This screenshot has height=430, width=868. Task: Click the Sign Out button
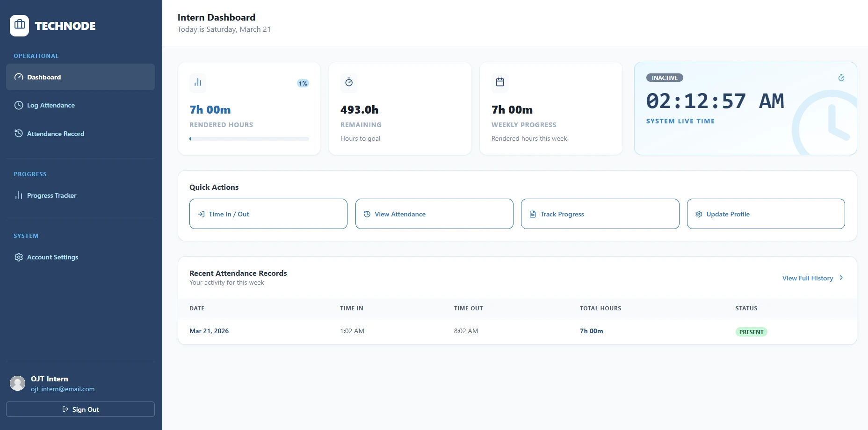coord(80,409)
